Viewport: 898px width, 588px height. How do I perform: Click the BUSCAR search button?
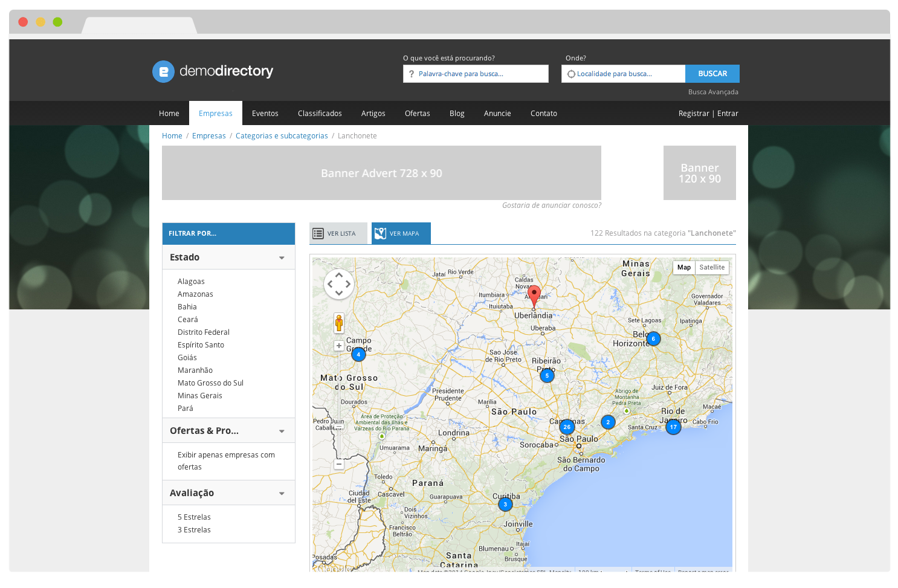pos(712,74)
